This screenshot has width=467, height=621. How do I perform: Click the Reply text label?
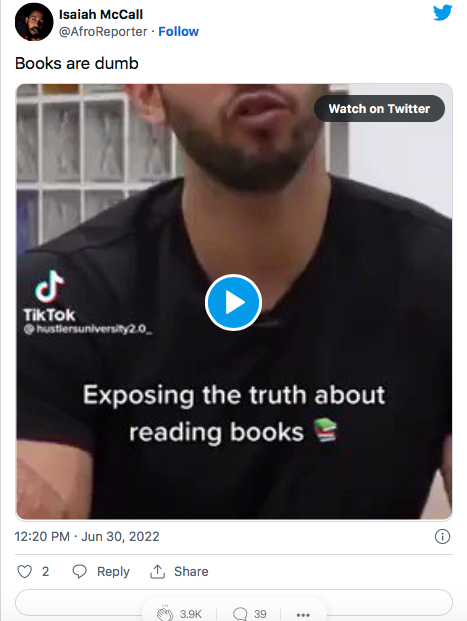point(113,571)
